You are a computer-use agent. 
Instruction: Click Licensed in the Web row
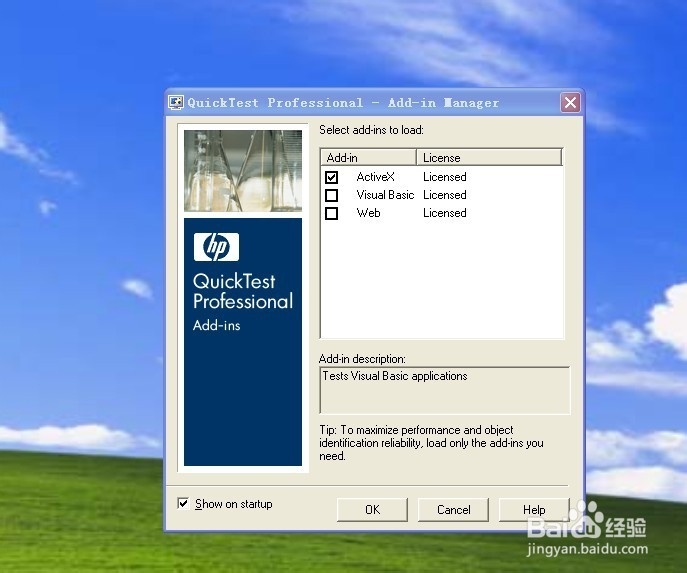coord(445,213)
